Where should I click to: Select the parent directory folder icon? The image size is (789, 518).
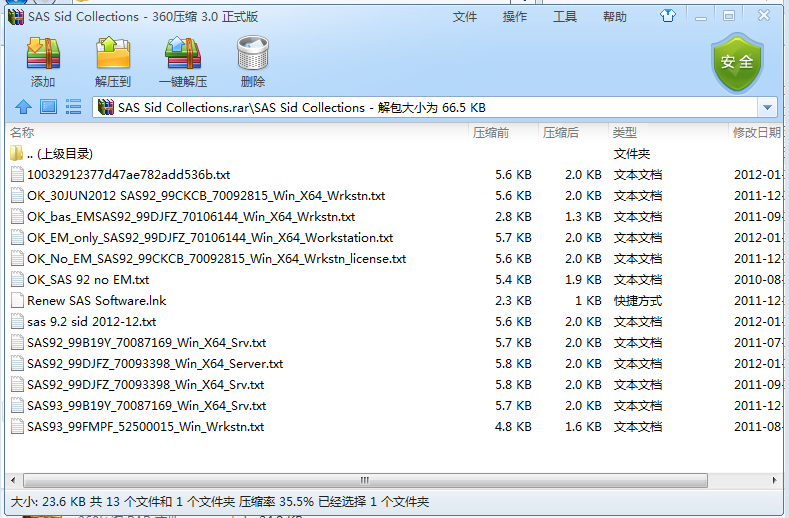[17, 154]
